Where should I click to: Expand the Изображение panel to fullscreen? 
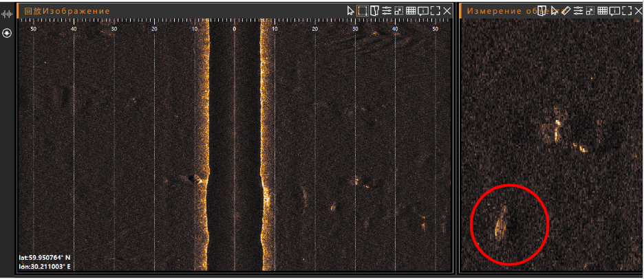pos(435,11)
